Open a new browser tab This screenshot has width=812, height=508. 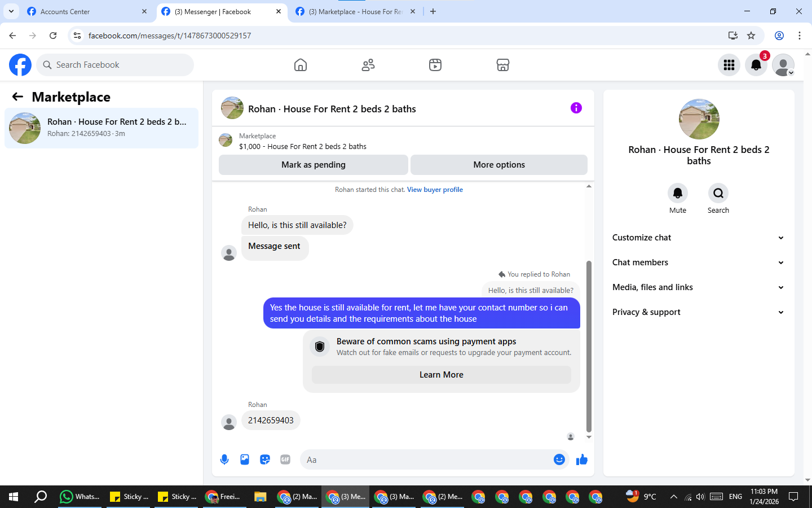[x=433, y=11]
